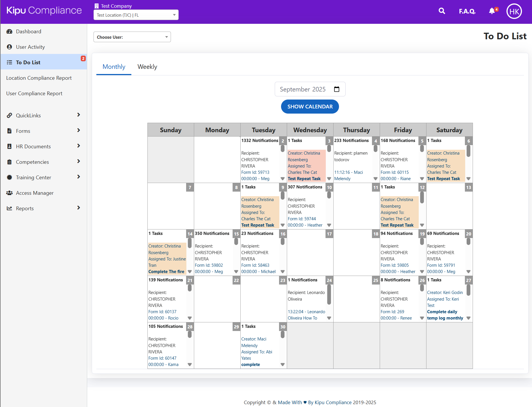Open calendar picker icon in month field
Image resolution: width=532 pixels, height=407 pixels.
(337, 89)
